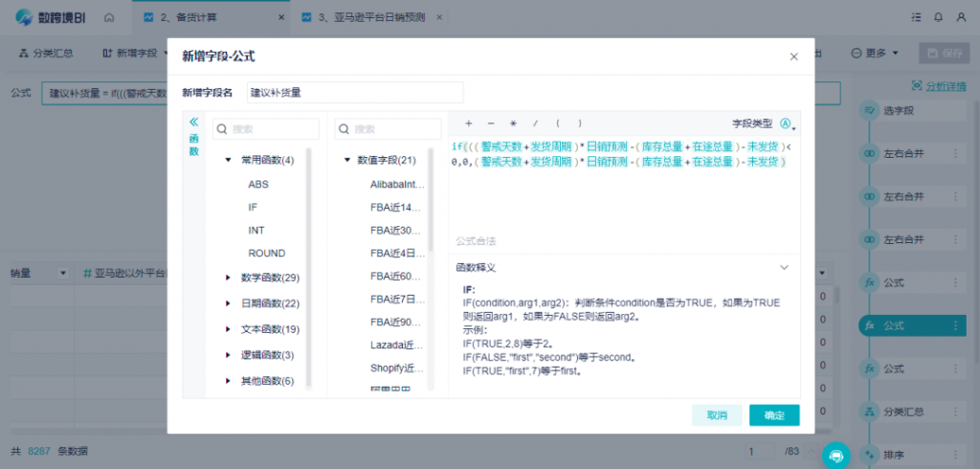Close the 2、备货计算 tab
The width and height of the screenshot is (980, 469).
pyautogui.click(x=281, y=17)
